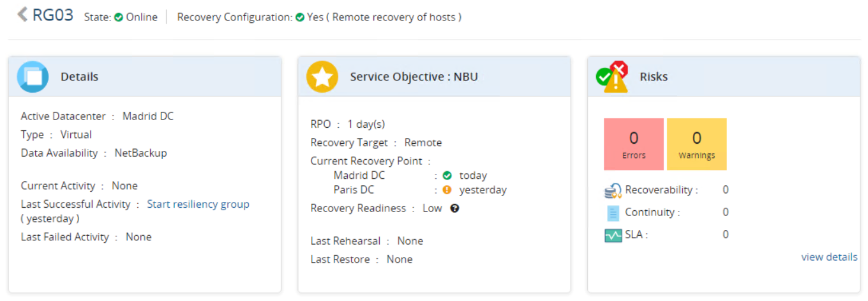This screenshot has width=868, height=301.
Task: Click the back chevron beside RG03
Action: 22,15
